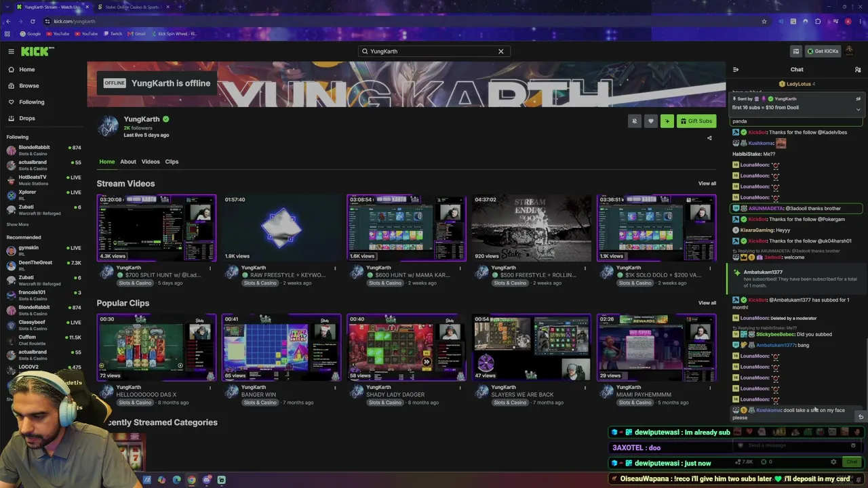868x488 pixels.
Task: Play the SLAYERS WE ARE BACK clip
Action: [x=531, y=347]
